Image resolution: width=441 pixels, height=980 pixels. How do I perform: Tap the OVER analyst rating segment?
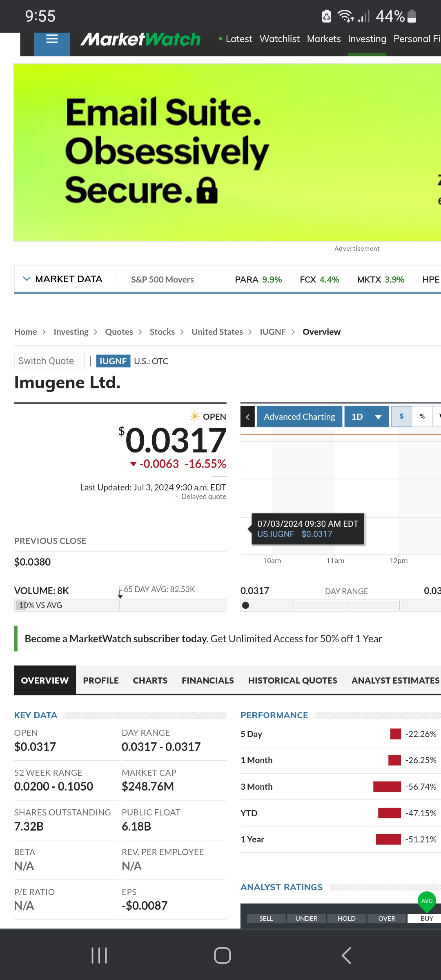(387, 918)
